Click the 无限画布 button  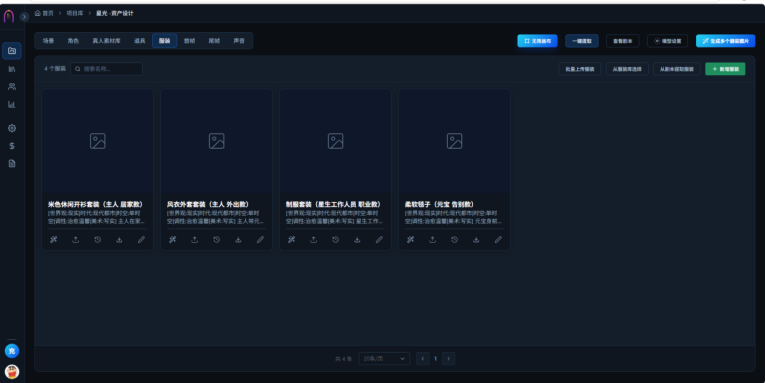click(537, 41)
